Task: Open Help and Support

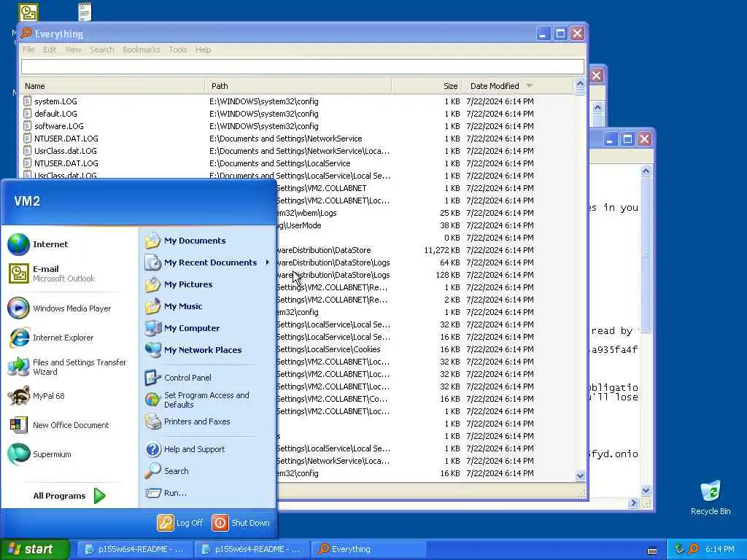Action: click(x=185, y=449)
